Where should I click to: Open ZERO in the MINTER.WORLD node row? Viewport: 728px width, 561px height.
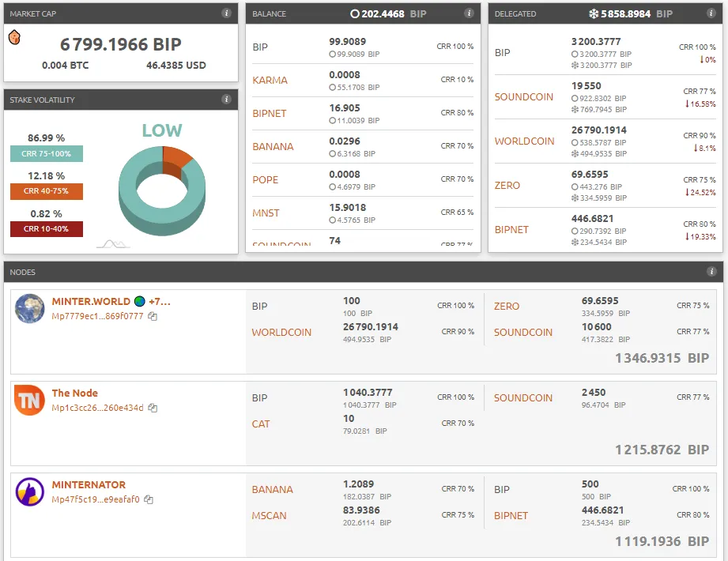(x=507, y=307)
